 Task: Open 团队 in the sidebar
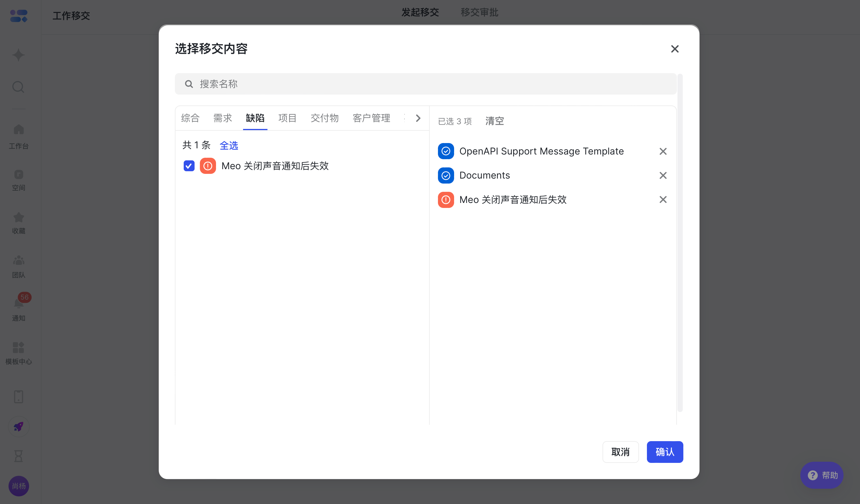click(x=19, y=267)
